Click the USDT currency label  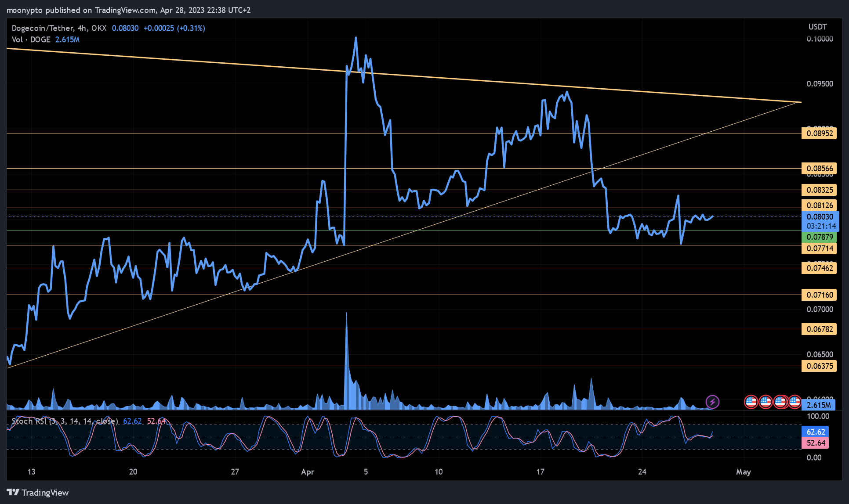817,27
